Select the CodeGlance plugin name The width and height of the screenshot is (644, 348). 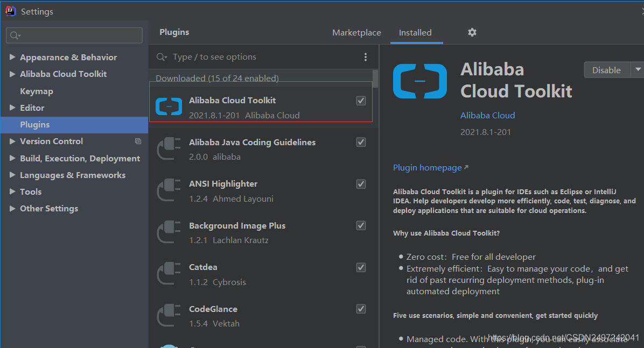coord(213,309)
